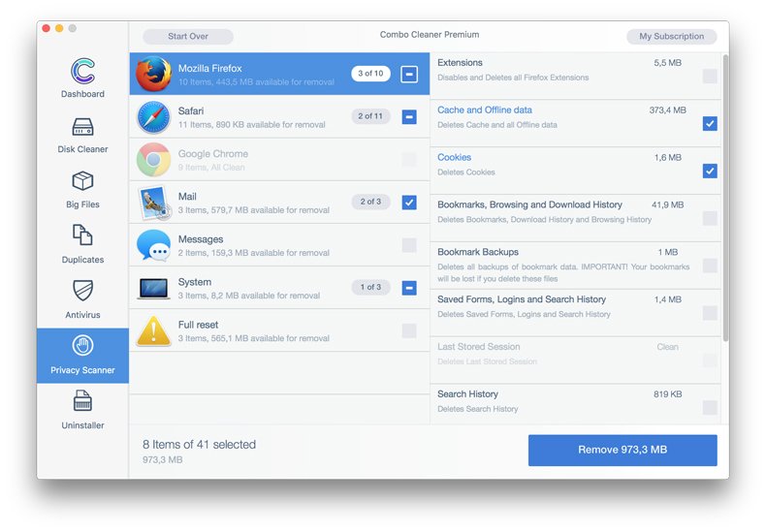The image size is (766, 532).
Task: Enable the Extensions checkbox
Action: (x=710, y=77)
